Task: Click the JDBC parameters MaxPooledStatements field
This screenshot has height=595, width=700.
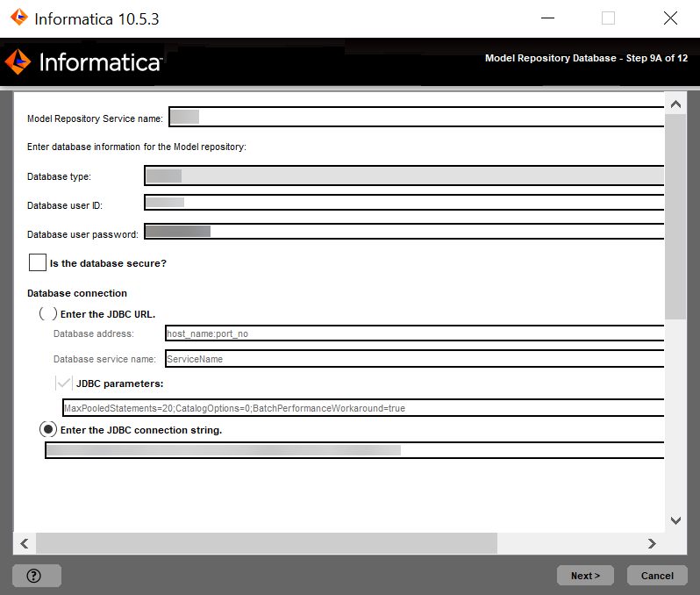Action: (363, 408)
